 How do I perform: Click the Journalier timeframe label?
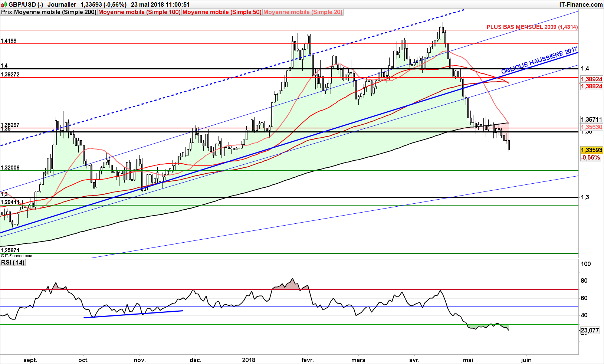(x=62, y=4)
